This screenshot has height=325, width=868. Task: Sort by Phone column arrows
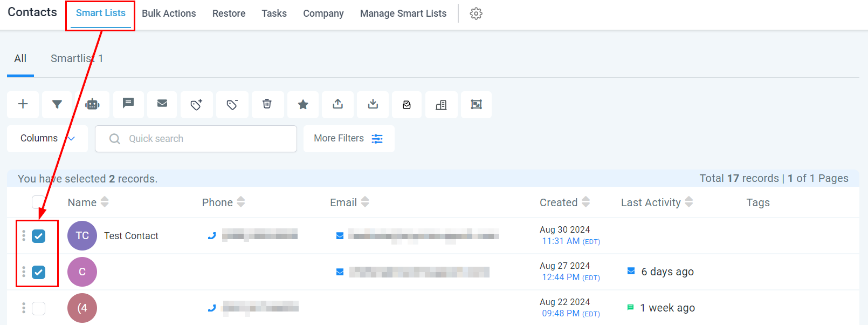[x=241, y=202]
